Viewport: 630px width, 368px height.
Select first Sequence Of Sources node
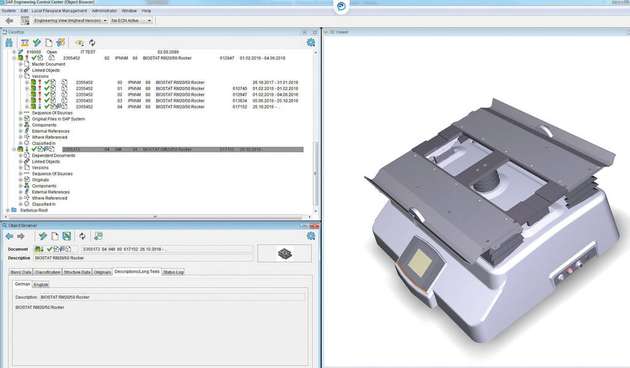tap(52, 113)
